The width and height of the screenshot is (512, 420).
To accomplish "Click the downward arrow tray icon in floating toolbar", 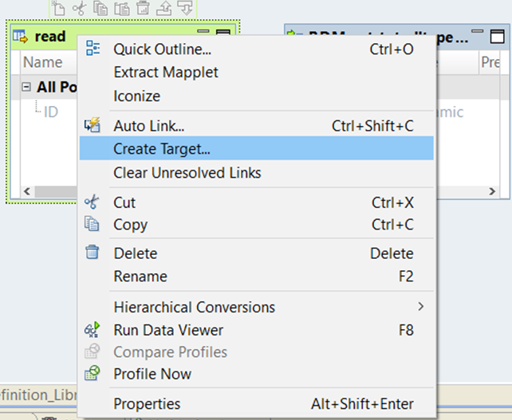I will click(x=185, y=8).
